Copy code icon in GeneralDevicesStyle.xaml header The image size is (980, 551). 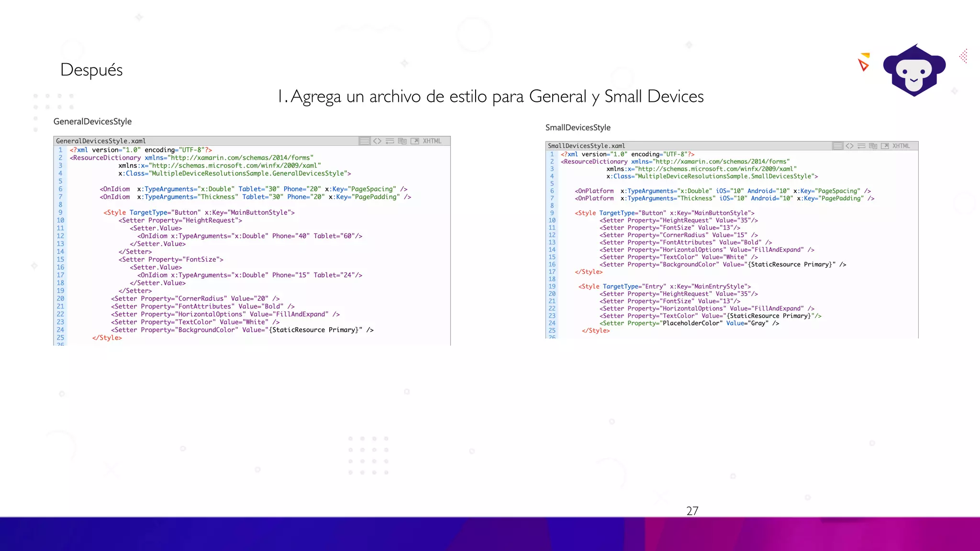[402, 141]
